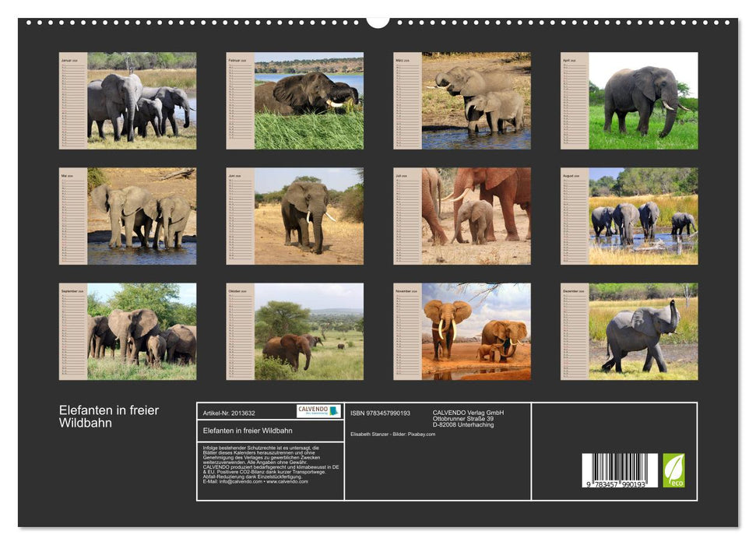Click the email link info@calvendo.com

coord(239,483)
